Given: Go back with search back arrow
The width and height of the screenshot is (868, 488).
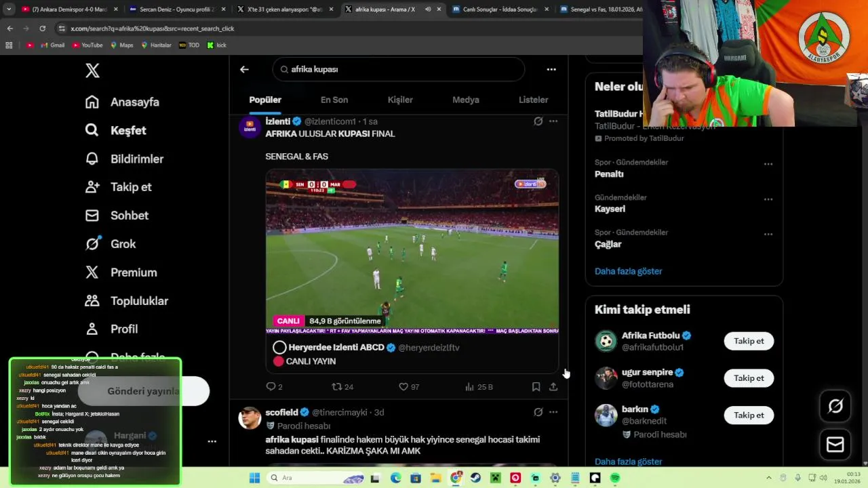Looking at the screenshot, I should point(244,69).
